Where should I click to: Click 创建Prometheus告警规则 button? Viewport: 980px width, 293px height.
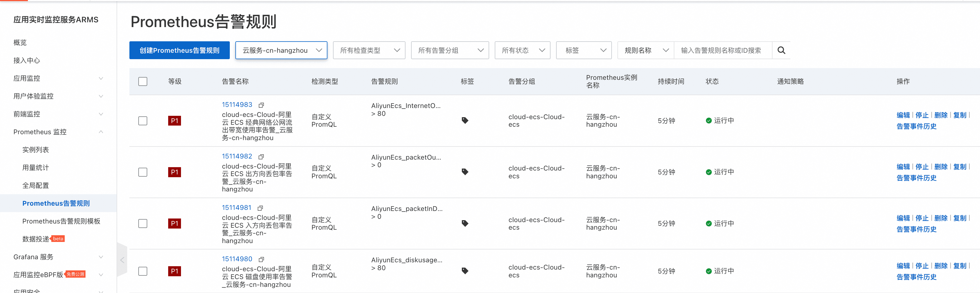179,50
